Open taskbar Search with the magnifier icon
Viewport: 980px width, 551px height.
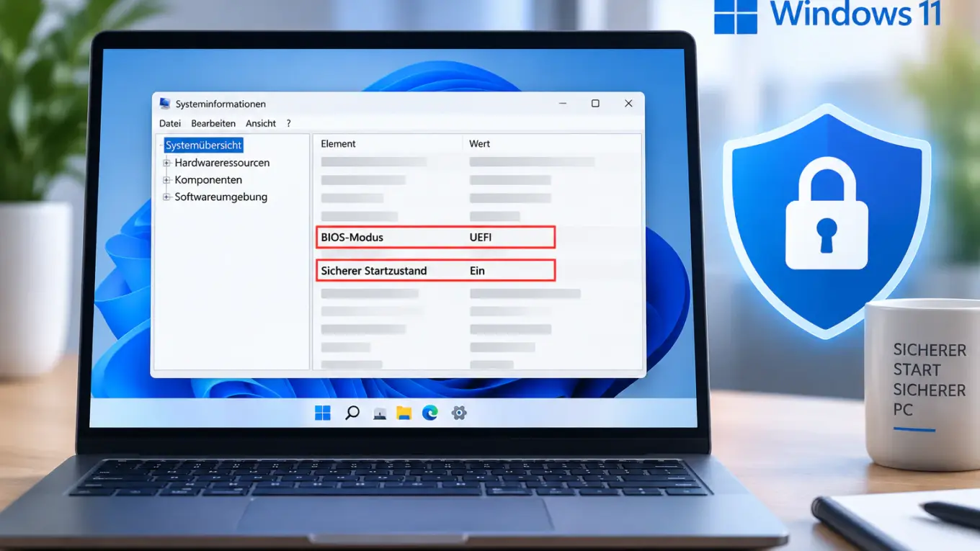tap(352, 413)
